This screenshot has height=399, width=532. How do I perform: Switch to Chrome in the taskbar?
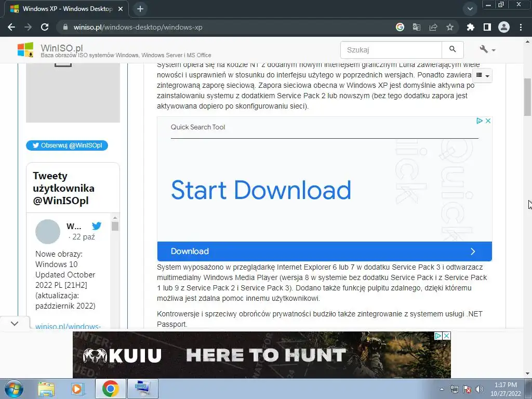click(x=110, y=389)
